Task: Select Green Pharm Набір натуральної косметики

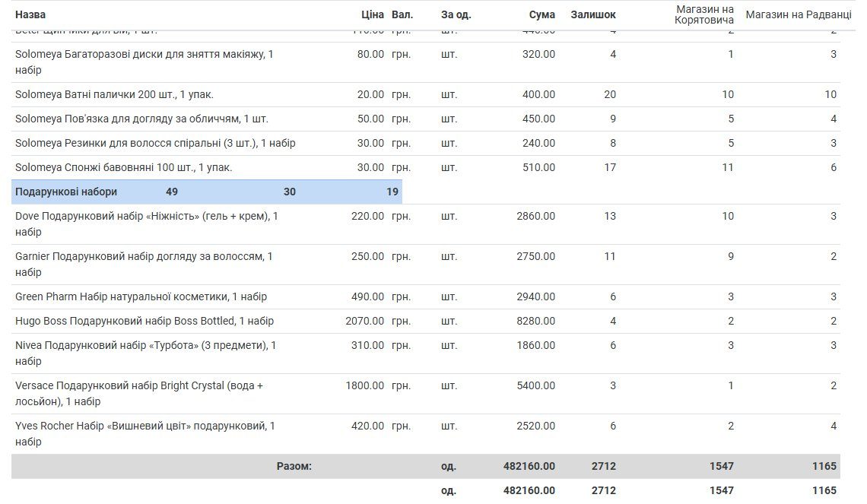Action: click(x=426, y=296)
